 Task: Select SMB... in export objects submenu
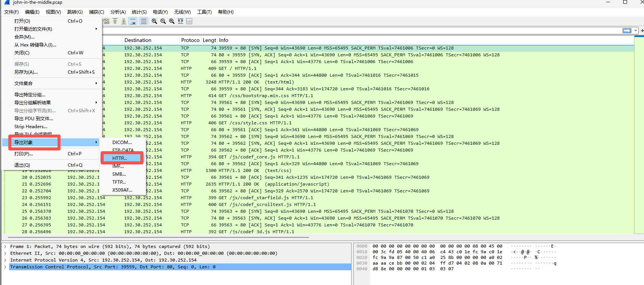click(x=123, y=174)
